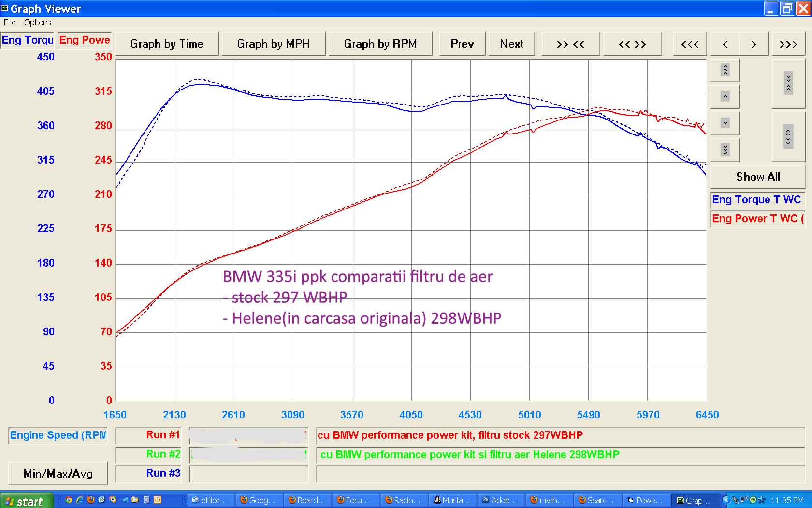
Task: Click the orange clock quick launch icon
Action: click(x=158, y=500)
